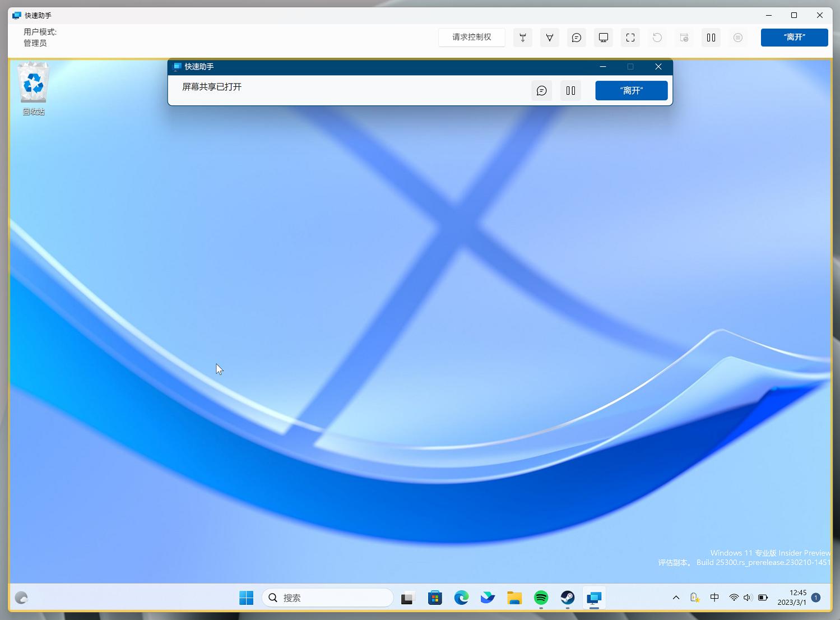Open chat in the main toolbar
The image size is (840, 620).
577,38
